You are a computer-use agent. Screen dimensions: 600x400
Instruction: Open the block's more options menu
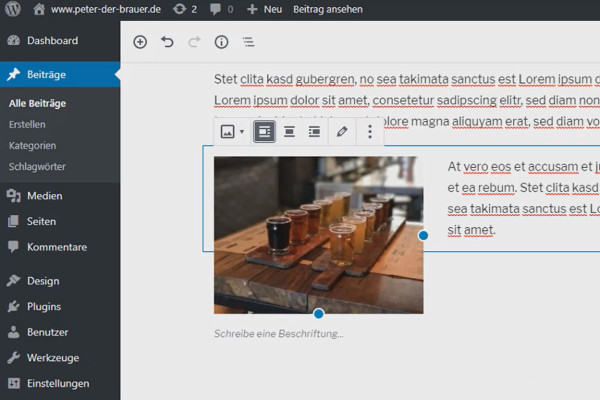[370, 132]
